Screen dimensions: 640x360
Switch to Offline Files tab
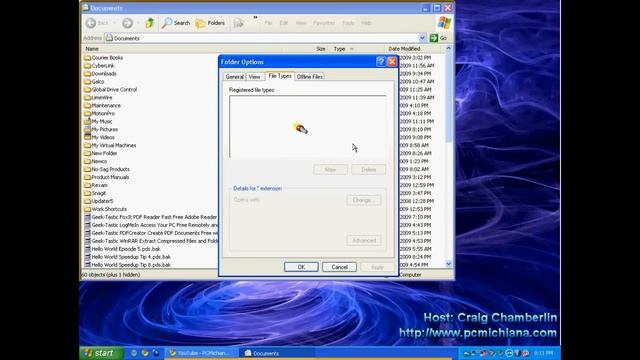click(x=309, y=77)
